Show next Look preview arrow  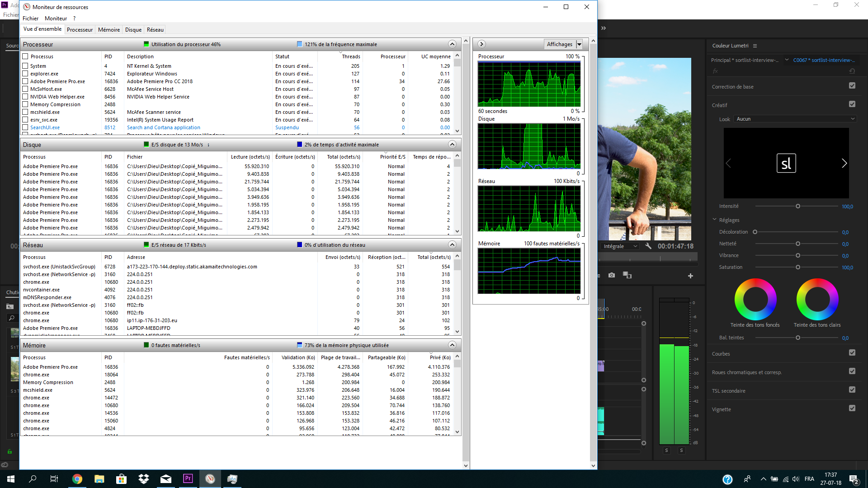click(x=844, y=163)
